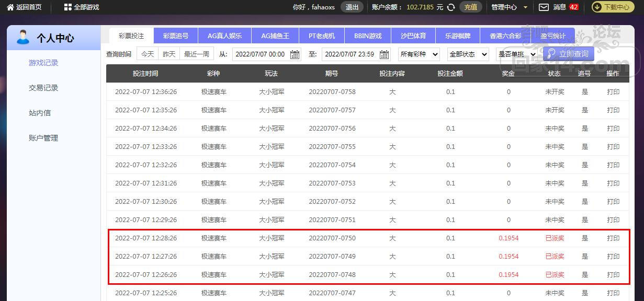Click the 投注时间 column header
The width and height of the screenshot is (644, 301).
[145, 74]
